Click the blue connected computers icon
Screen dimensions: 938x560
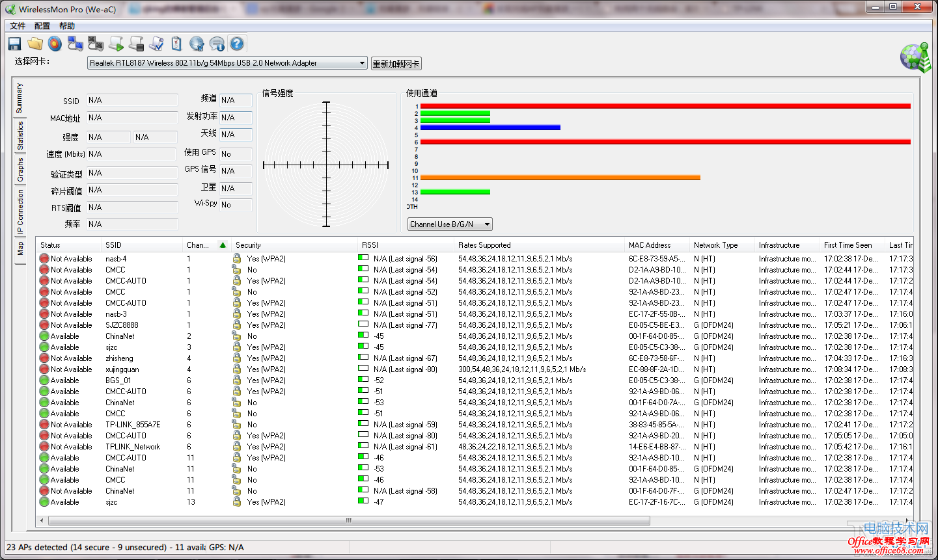tap(76, 44)
